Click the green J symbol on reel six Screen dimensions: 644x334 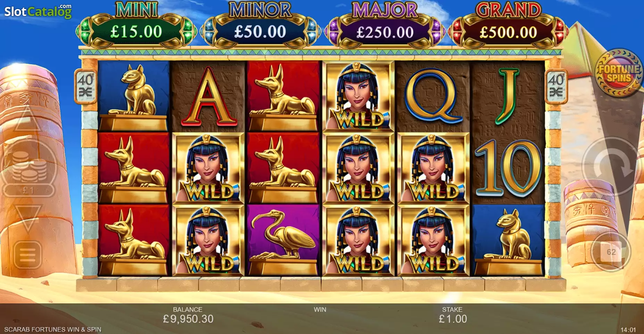pyautogui.click(x=508, y=96)
